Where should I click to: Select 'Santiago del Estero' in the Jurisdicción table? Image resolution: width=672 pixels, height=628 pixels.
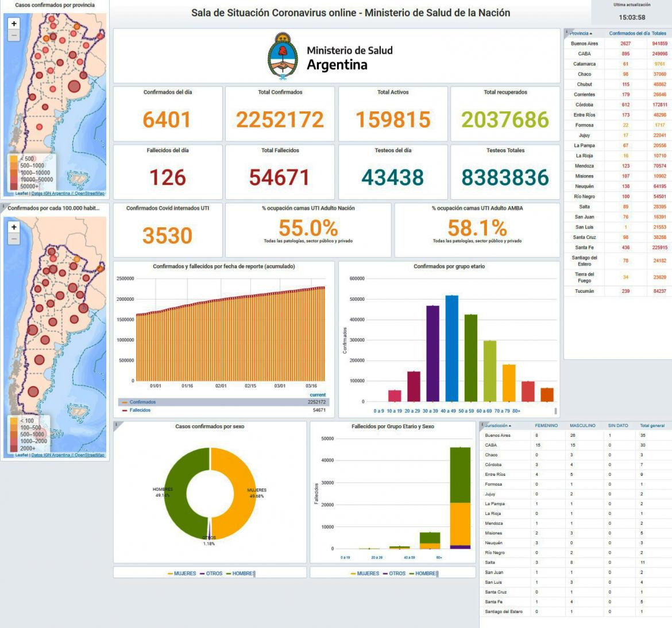(x=576, y=611)
